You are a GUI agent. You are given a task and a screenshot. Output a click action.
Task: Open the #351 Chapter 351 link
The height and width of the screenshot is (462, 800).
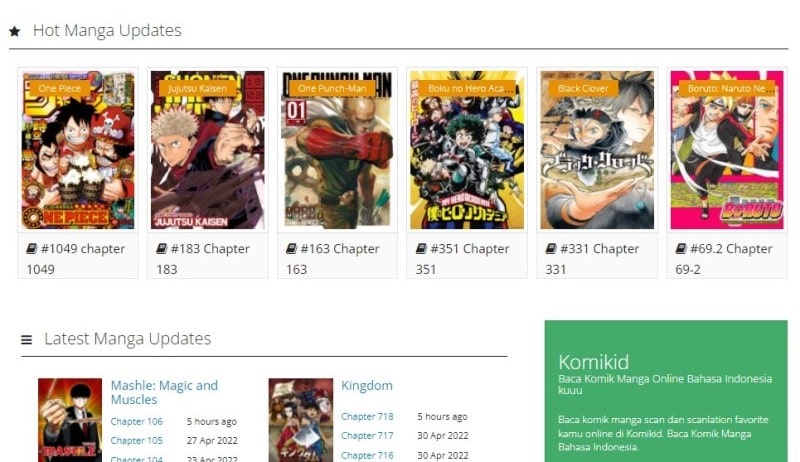click(466, 259)
